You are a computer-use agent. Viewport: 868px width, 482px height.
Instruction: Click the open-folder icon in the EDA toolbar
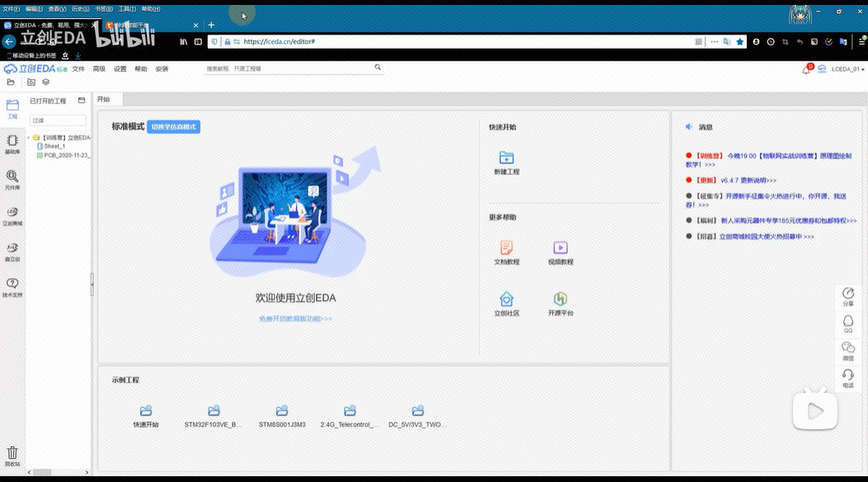tap(11, 82)
